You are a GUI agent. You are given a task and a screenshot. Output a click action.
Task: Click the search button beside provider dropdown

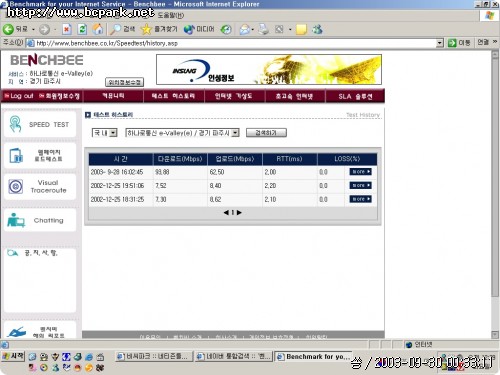266,133
